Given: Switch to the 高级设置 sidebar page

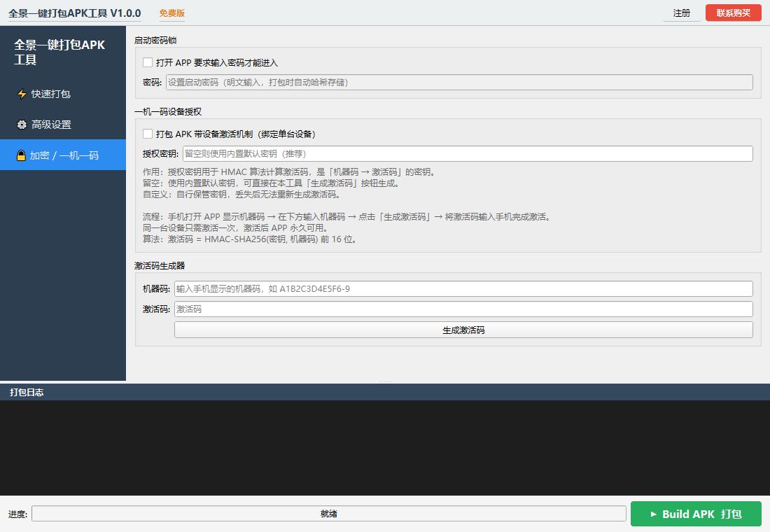Looking at the screenshot, I should click(x=63, y=125).
